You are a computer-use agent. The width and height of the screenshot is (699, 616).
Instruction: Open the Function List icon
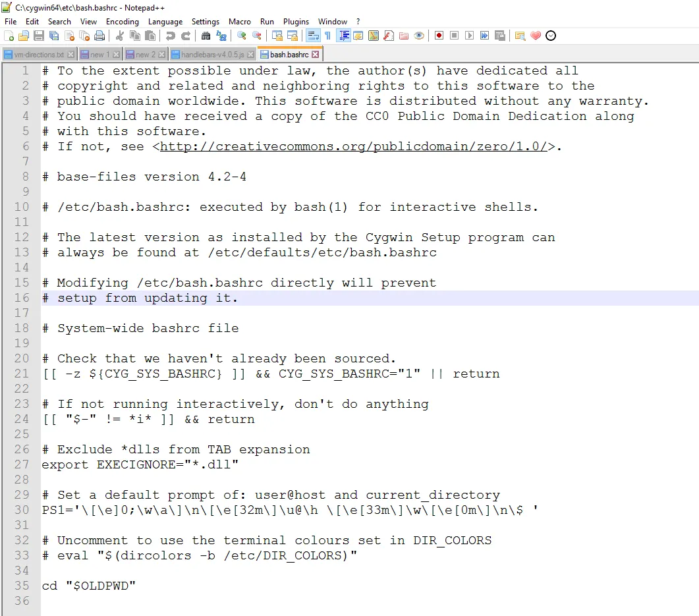(x=388, y=36)
